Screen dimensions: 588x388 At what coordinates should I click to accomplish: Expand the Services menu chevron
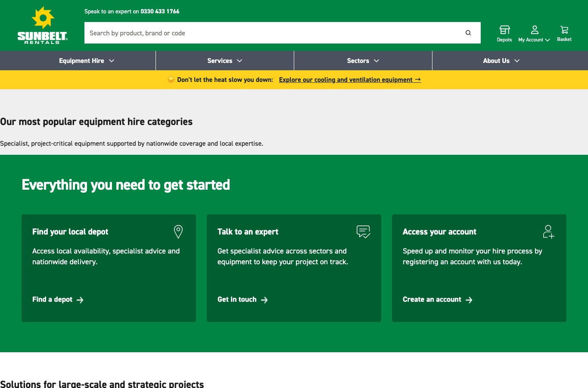[x=240, y=61]
